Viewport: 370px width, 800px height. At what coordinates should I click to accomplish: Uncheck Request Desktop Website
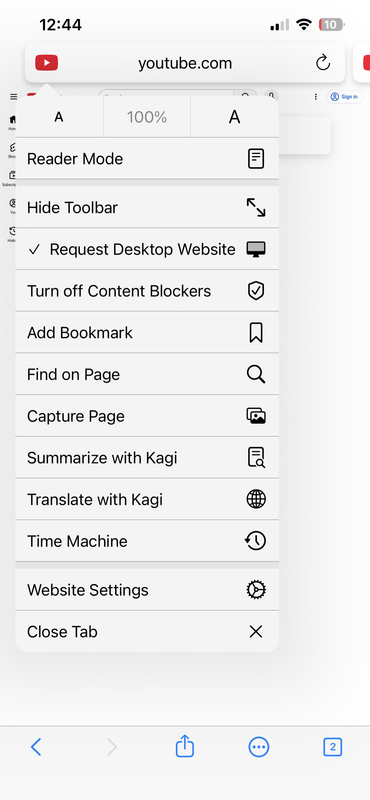[147, 249]
